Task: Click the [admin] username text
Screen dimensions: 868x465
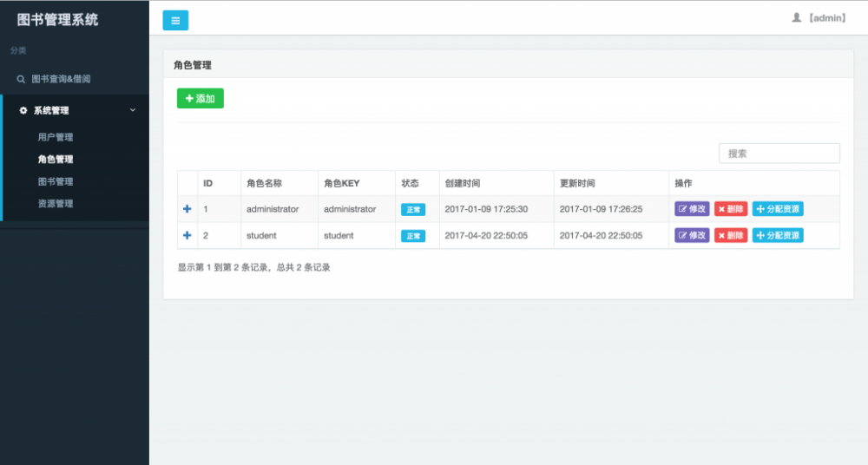Action: click(827, 17)
